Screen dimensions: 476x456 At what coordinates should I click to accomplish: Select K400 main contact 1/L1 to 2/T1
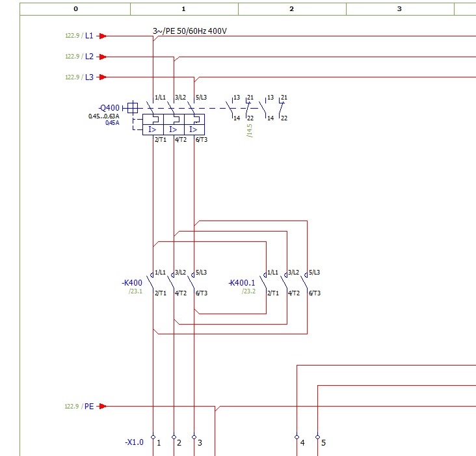tap(151, 283)
